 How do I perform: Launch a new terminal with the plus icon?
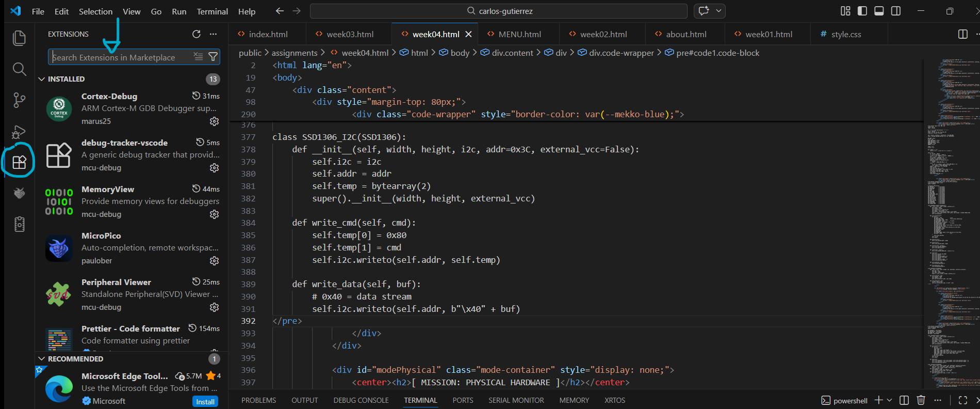pyautogui.click(x=879, y=400)
